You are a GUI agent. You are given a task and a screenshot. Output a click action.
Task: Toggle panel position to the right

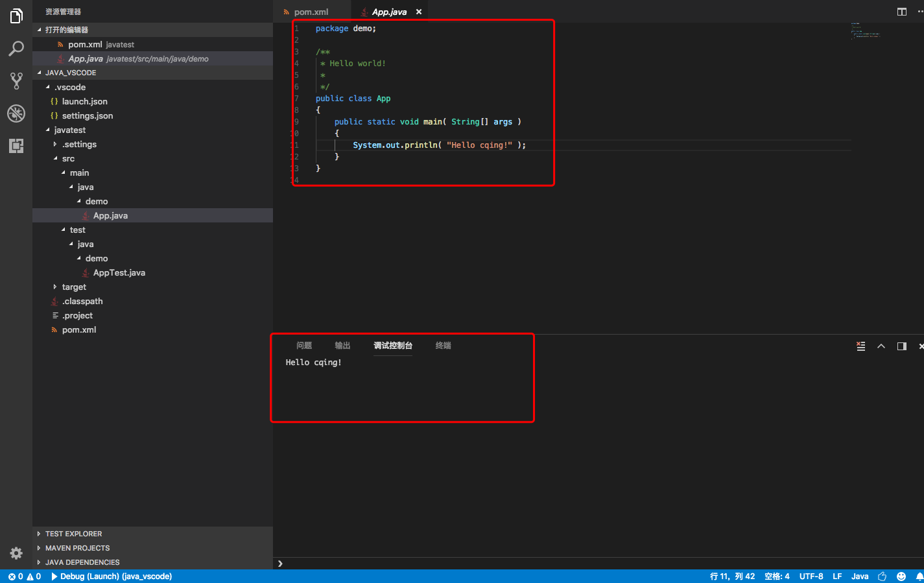tap(901, 346)
